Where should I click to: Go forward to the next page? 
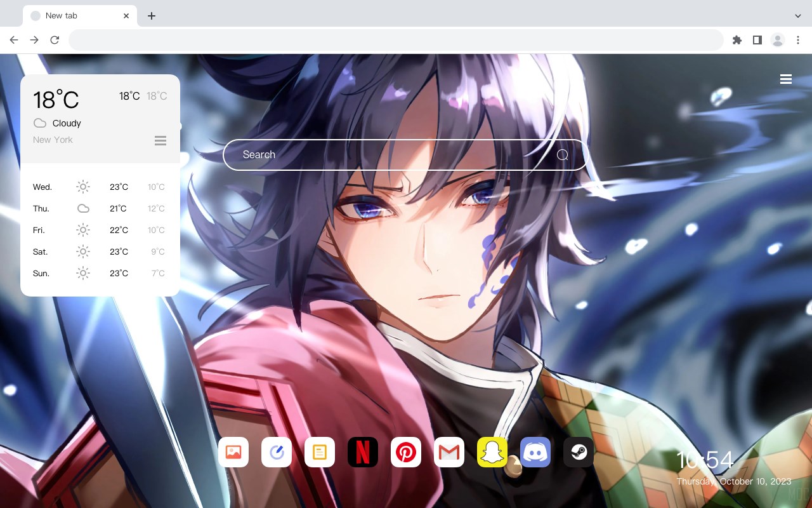[34, 40]
